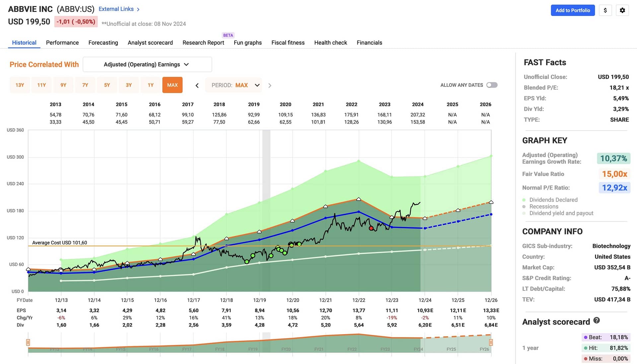
Task: Click the 10,37% earnings growth rate swatch
Action: pyautogui.click(x=613, y=158)
